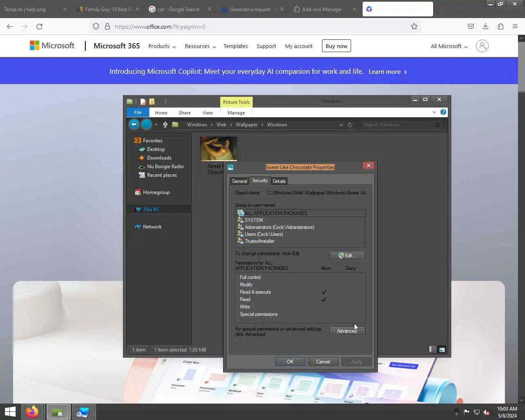Open Firefox Pocket save icon
The image size is (525, 420).
[471, 26]
